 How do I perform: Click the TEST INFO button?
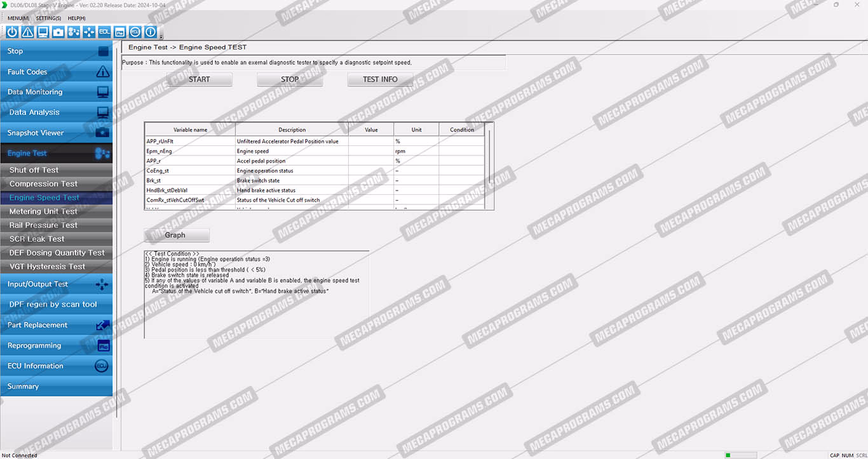click(380, 79)
